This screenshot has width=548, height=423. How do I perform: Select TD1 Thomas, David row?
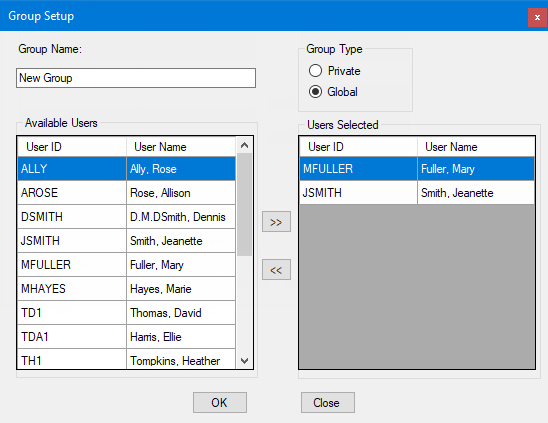coord(127,313)
